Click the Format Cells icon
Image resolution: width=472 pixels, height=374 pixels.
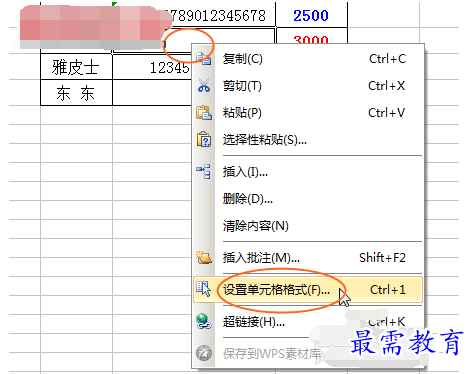[203, 289]
